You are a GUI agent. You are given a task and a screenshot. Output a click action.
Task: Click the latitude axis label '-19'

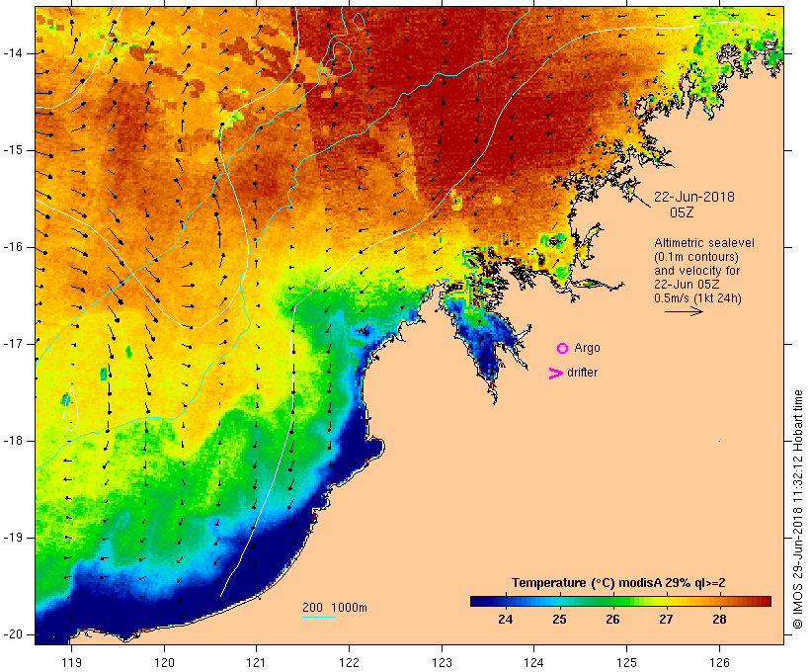[x=13, y=538]
